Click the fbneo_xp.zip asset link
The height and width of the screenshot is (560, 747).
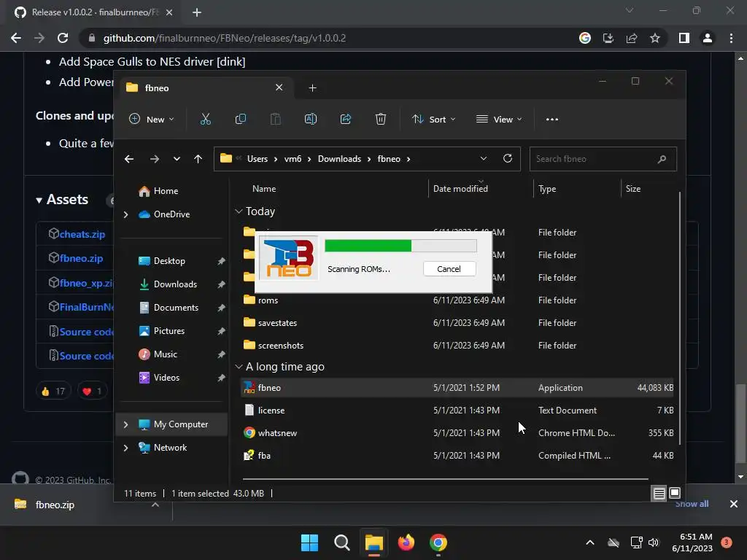click(x=86, y=284)
